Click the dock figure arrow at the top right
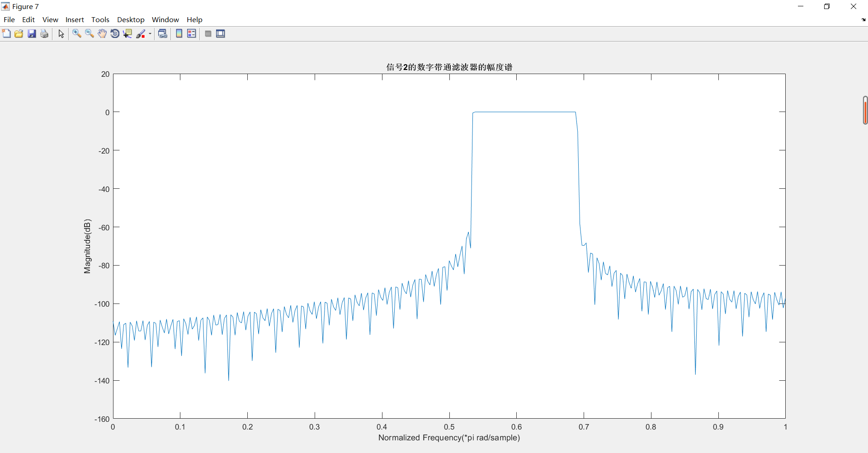The height and width of the screenshot is (453, 868). point(863,20)
